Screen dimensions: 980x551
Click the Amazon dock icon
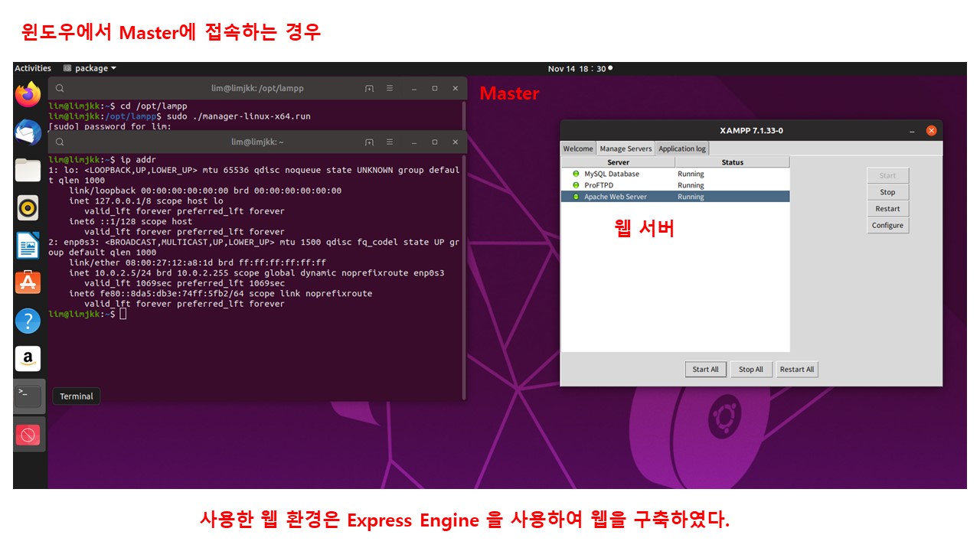28,358
